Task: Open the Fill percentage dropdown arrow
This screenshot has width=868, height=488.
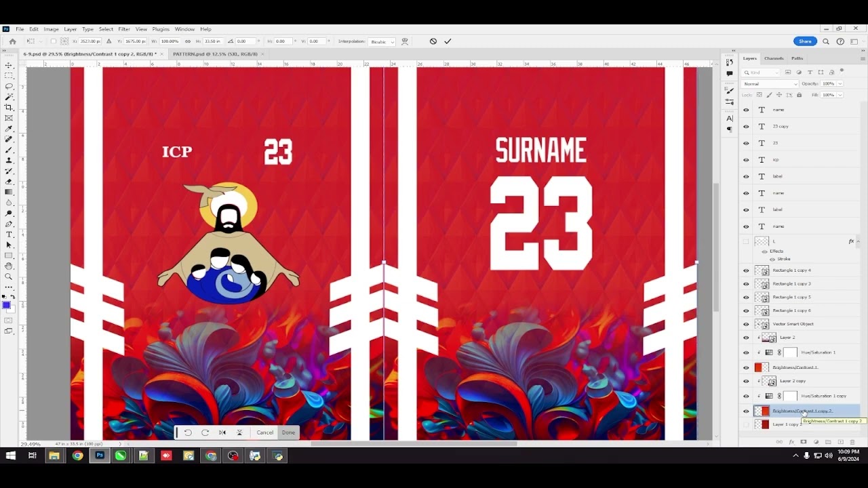Action: pos(840,95)
